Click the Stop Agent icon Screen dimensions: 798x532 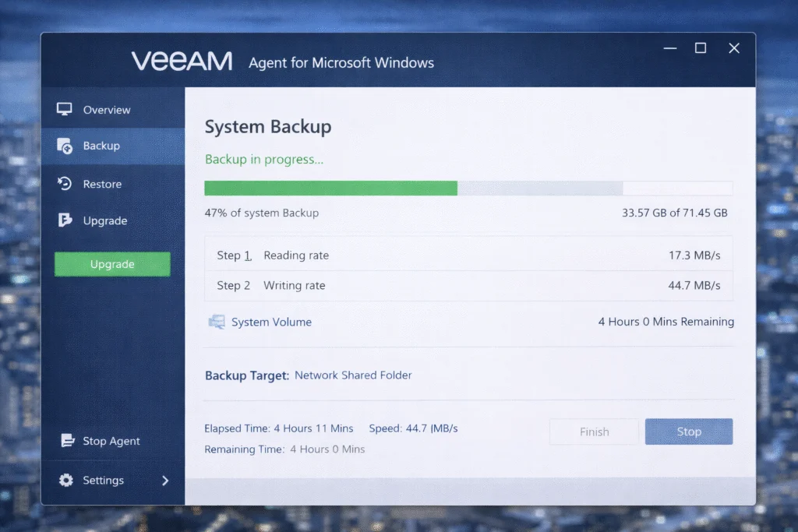67,441
